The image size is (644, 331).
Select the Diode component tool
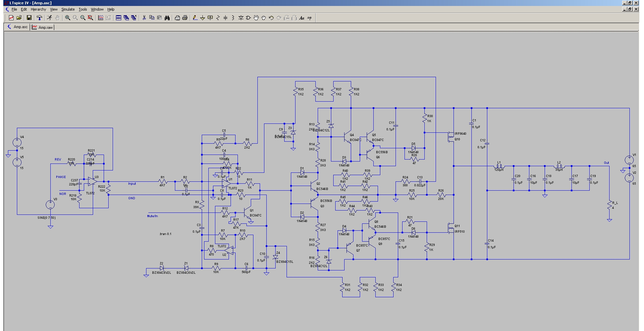241,18
